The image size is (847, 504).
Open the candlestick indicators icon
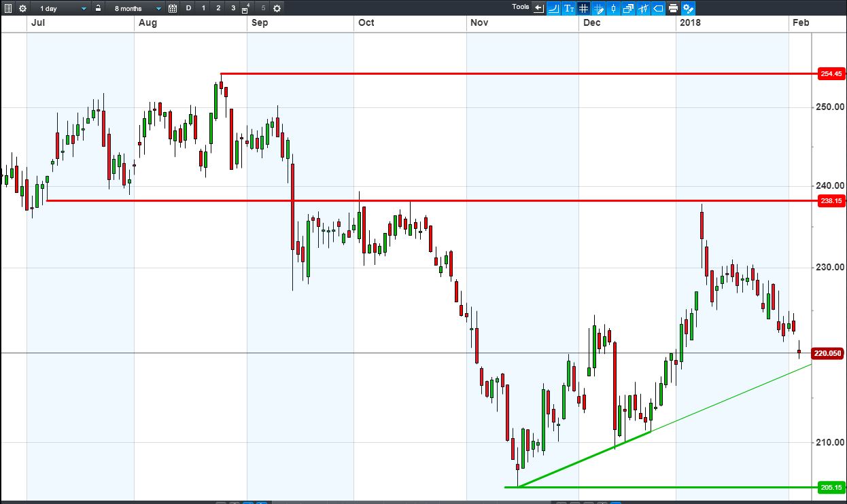click(643, 8)
